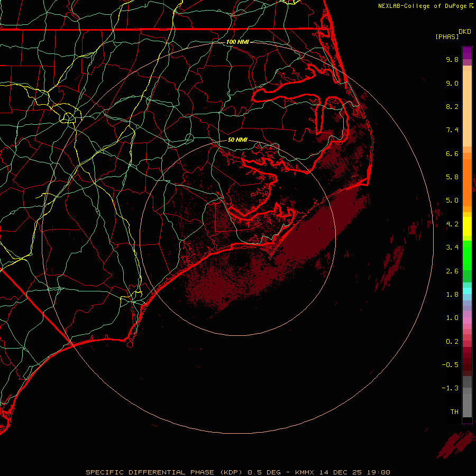Click the orange segment of the color bar
476x476 pixels.
click(467, 183)
